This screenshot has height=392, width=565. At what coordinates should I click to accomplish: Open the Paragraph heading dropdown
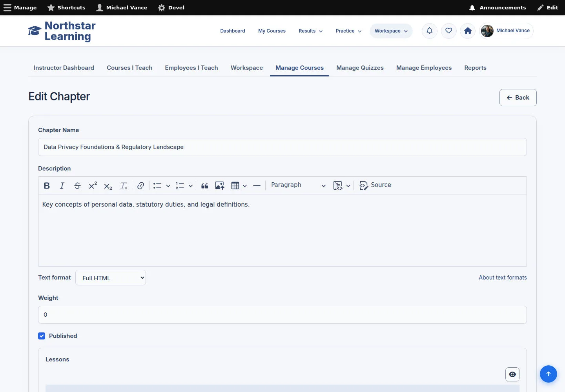[x=298, y=185]
